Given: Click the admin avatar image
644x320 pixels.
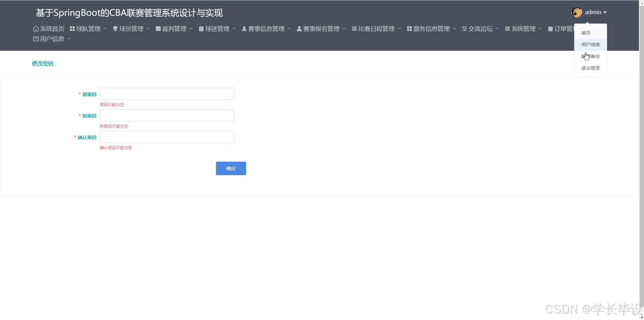Looking at the screenshot, I should (577, 12).
